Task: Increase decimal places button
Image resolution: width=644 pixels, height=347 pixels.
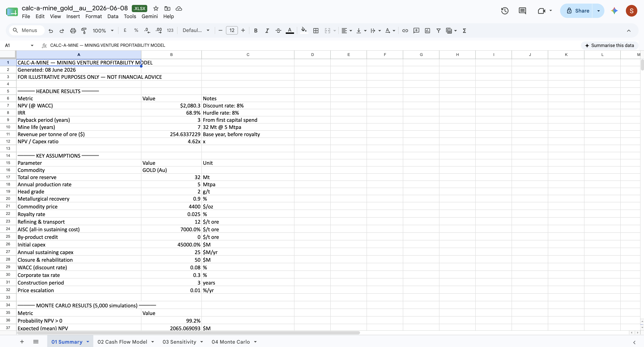Action: 159,30
